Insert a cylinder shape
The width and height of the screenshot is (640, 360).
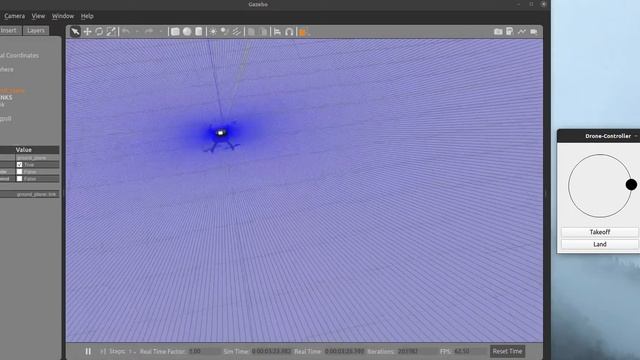point(199,32)
